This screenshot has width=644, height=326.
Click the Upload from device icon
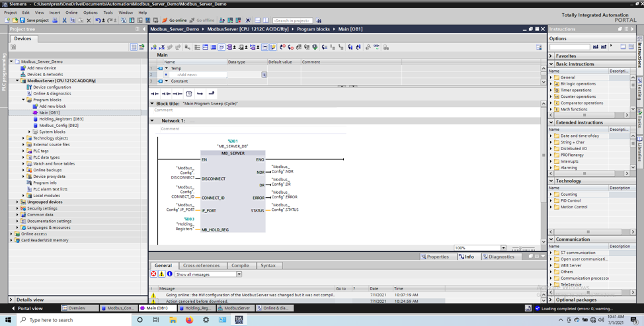coord(140,20)
